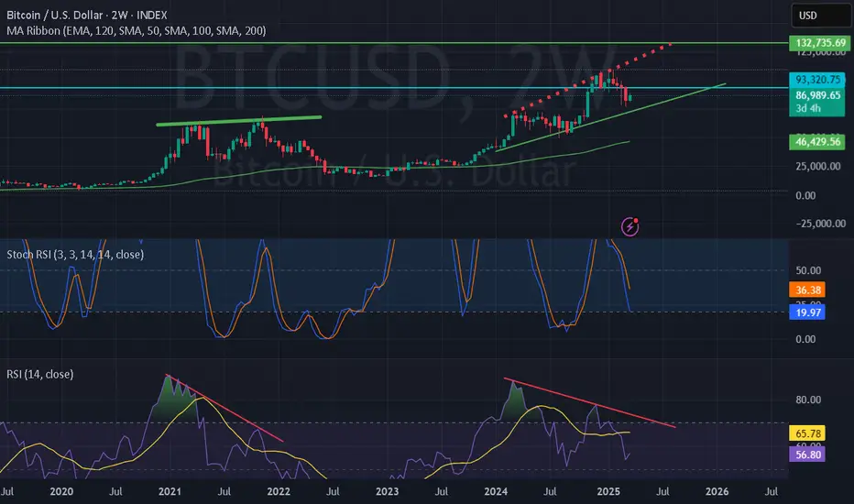
Task: Click the 132,735.69 green price label
Action: 821,43
